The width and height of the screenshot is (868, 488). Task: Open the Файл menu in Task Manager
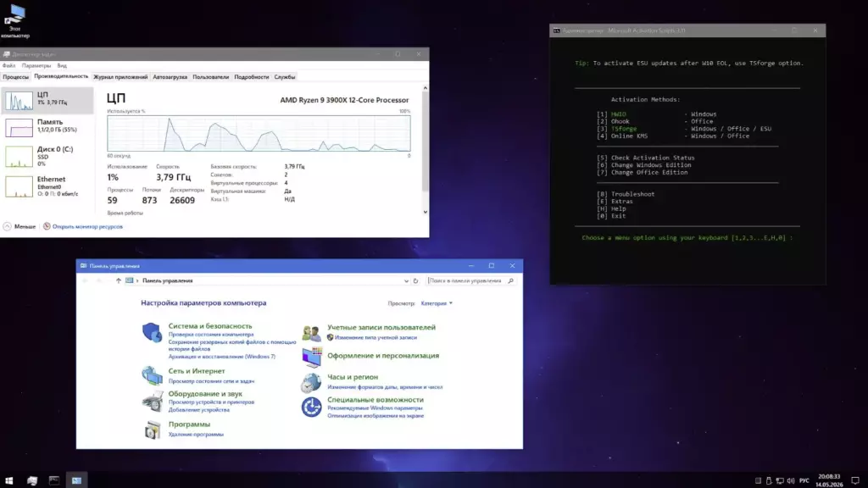point(8,65)
